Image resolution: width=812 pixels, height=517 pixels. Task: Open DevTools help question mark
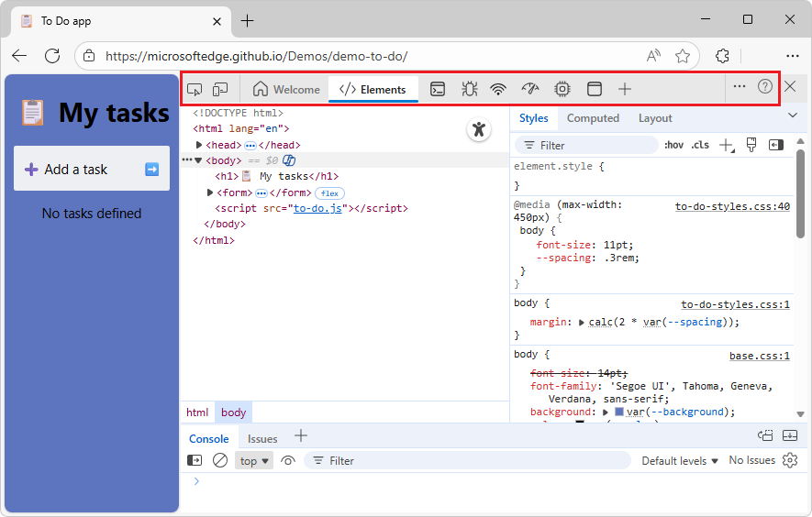(x=765, y=87)
